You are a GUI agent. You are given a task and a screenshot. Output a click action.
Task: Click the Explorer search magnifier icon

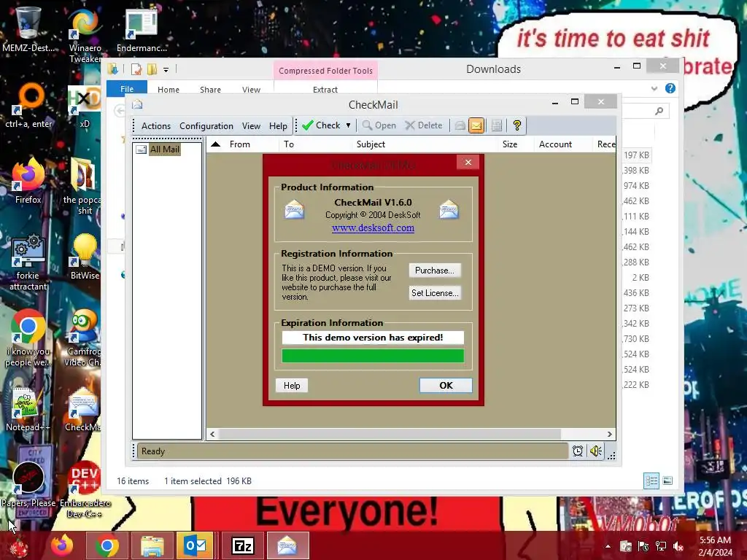pos(659,111)
